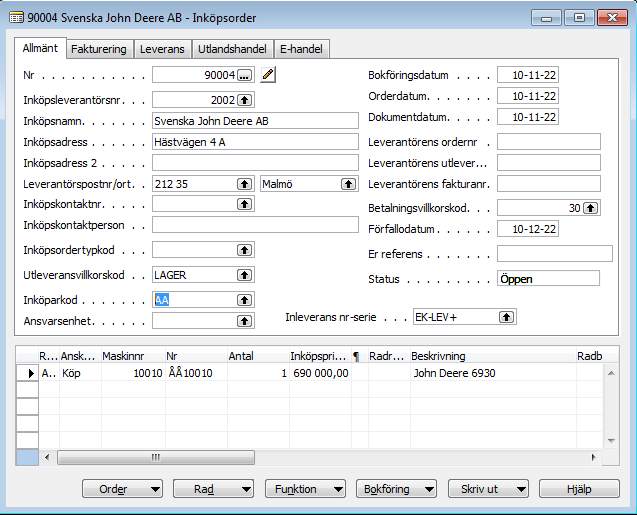
Task: Open the Inleverans nr-serie lookup arrow
Action: [x=506, y=317]
